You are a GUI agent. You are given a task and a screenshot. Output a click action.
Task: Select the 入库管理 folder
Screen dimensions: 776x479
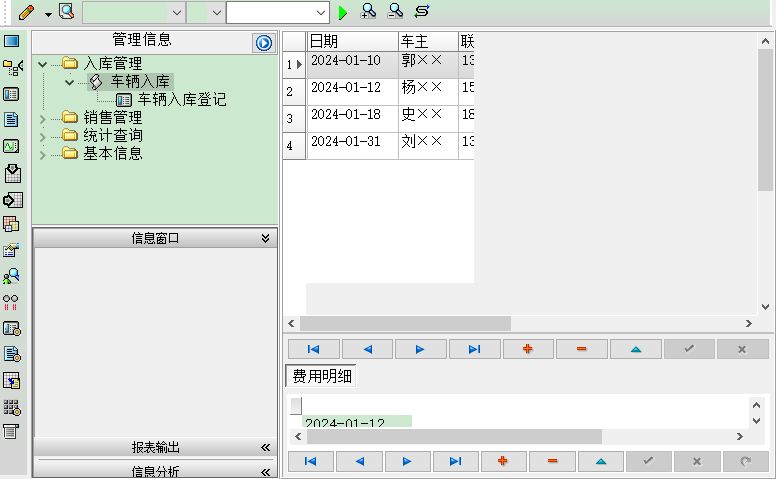point(112,63)
